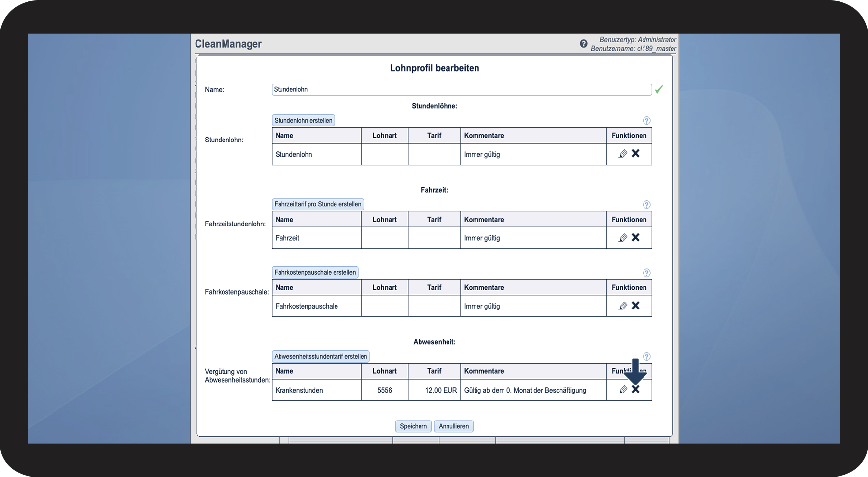Click the Krankenstunden comment about Beschäftigung
The width and height of the screenshot is (868, 477).
click(525, 390)
